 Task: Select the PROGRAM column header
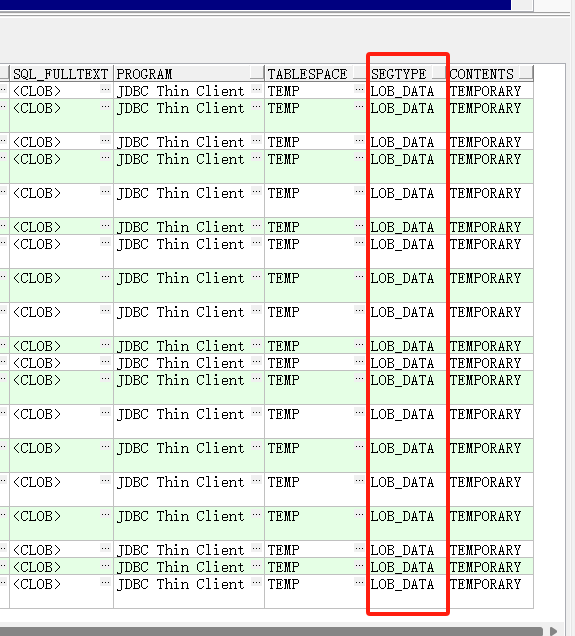coord(182,73)
